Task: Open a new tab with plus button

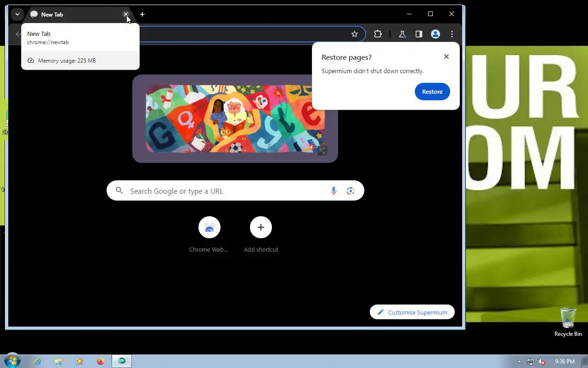Action: 142,14
